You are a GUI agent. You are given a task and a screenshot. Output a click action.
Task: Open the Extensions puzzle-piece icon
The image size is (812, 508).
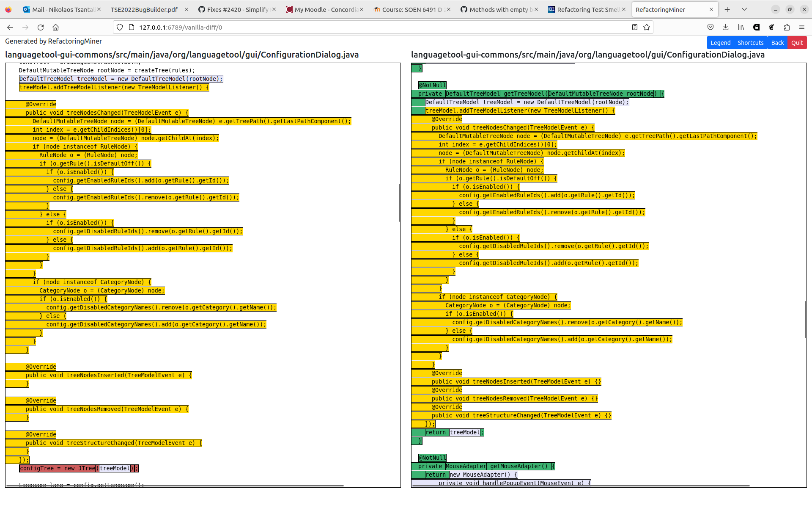point(787,27)
